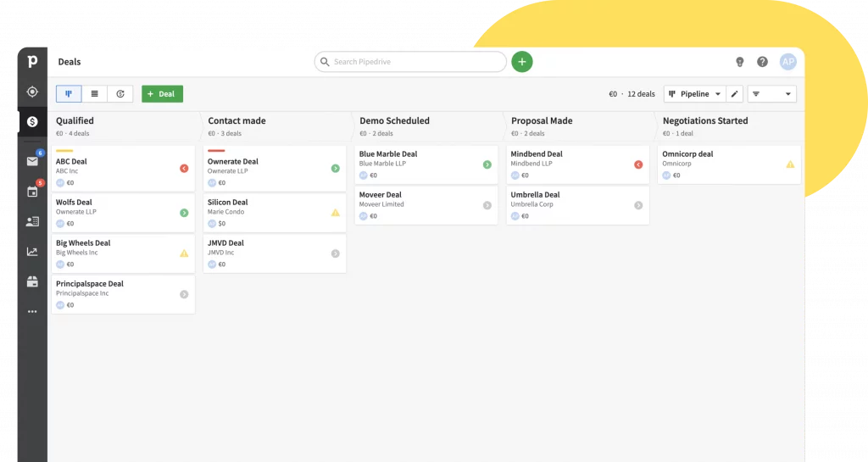Switch to pipeline board view
The image size is (868, 462).
pos(69,93)
